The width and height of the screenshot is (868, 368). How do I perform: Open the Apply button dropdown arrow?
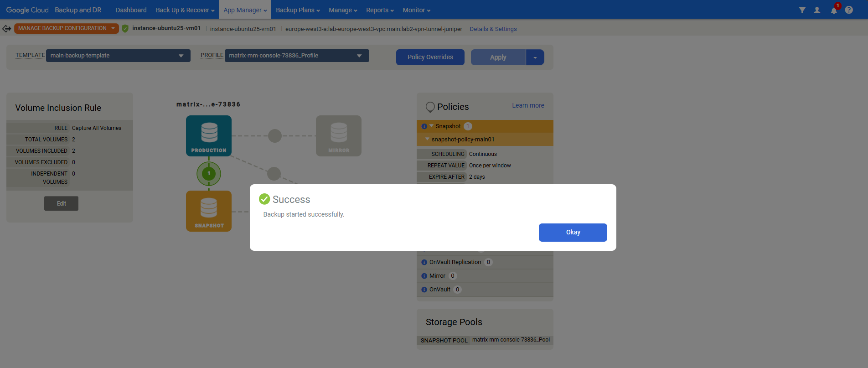(x=535, y=57)
